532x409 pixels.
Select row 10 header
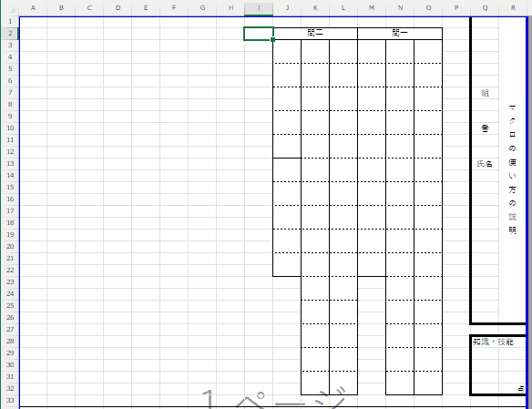point(10,128)
